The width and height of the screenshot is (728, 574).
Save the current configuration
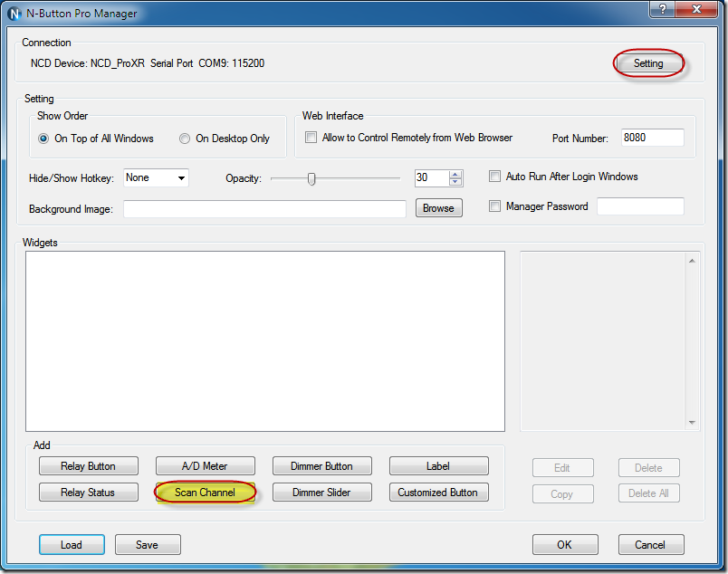[x=148, y=545]
